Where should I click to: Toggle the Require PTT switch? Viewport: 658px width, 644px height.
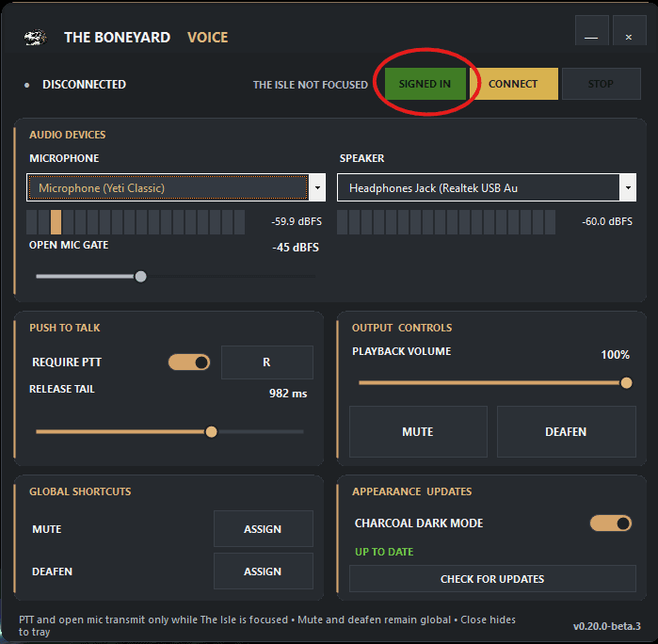click(189, 362)
